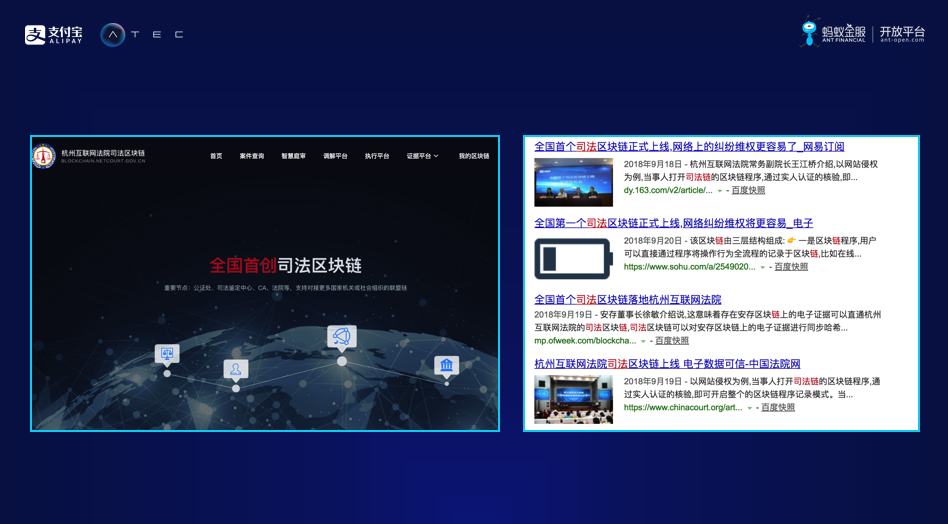Click the bank building node icon on the globe
The width and height of the screenshot is (948, 524).
coord(447,365)
